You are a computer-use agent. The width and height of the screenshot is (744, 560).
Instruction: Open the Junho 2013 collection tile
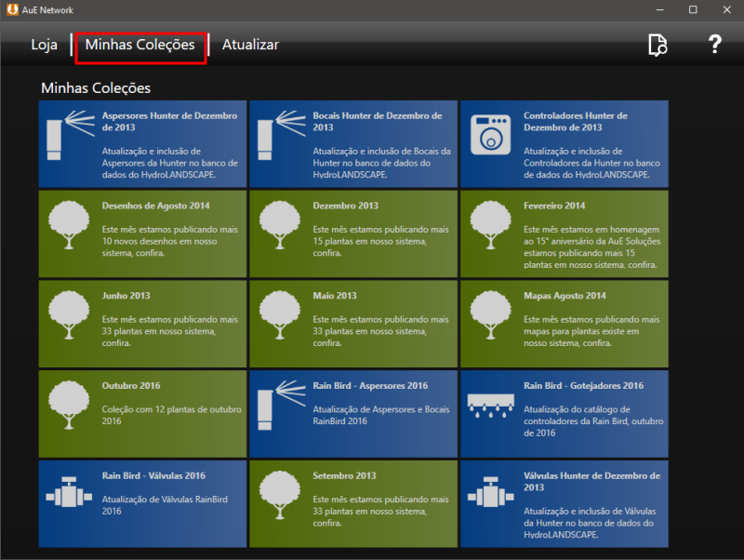click(142, 323)
